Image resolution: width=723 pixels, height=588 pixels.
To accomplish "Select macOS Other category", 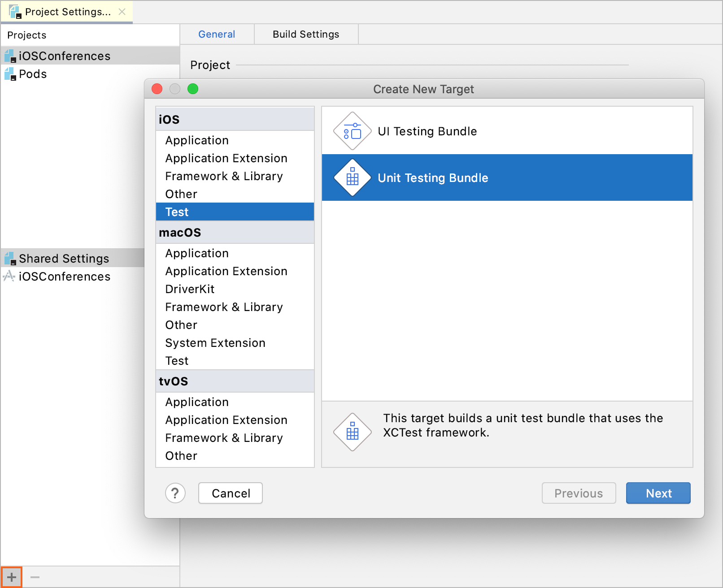I will coord(235,325).
